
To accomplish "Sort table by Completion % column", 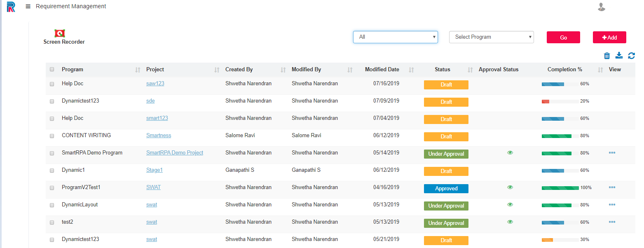I will pyautogui.click(x=600, y=70).
